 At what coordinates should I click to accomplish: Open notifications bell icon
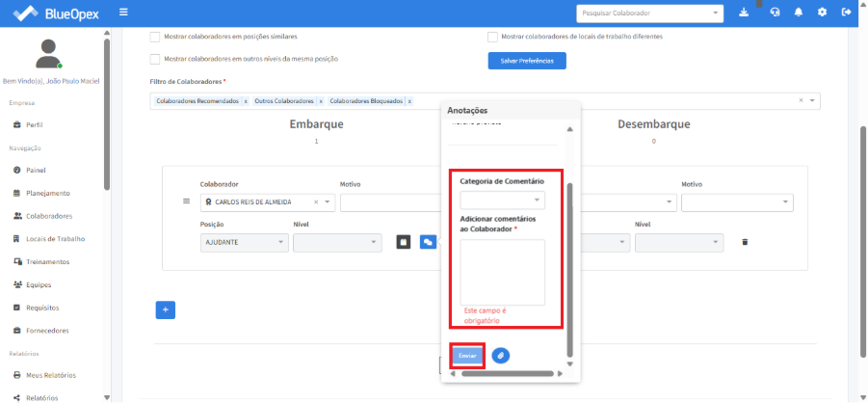[799, 13]
